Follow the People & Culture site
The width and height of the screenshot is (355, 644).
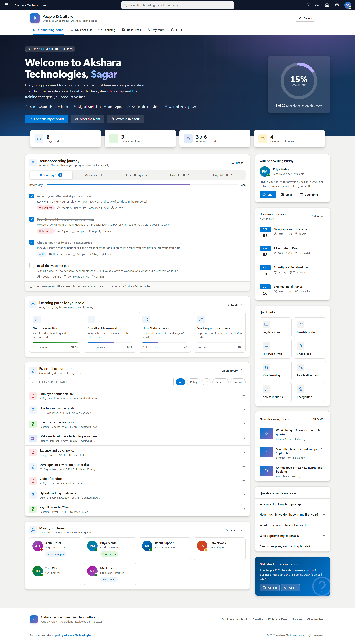tap(305, 18)
